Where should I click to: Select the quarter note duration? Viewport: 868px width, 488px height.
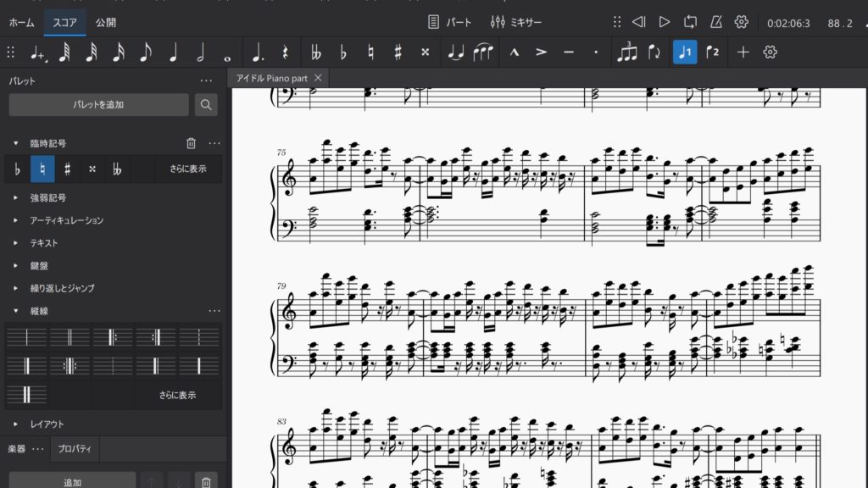click(x=173, y=52)
